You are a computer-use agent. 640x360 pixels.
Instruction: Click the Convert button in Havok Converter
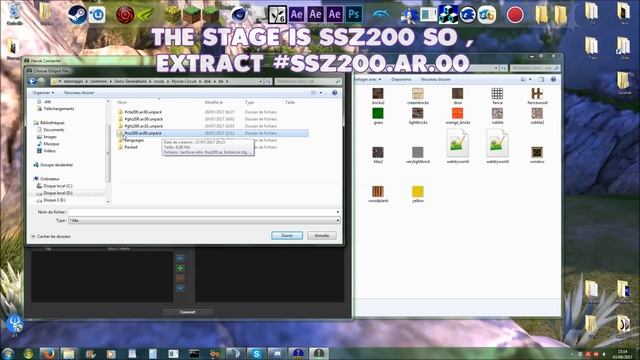tap(187, 312)
